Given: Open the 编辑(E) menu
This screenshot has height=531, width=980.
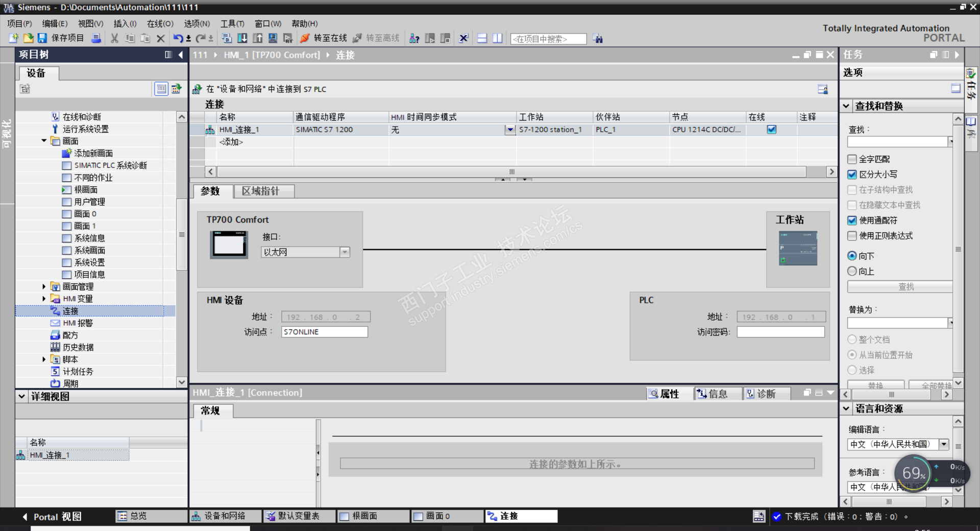Looking at the screenshot, I should click(x=55, y=23).
